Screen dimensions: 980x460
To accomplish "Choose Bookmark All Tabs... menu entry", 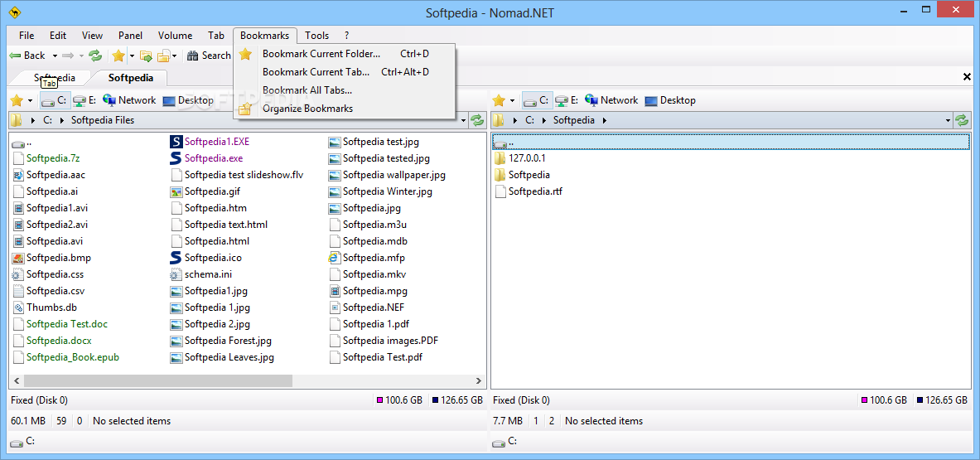I will 345,90.
